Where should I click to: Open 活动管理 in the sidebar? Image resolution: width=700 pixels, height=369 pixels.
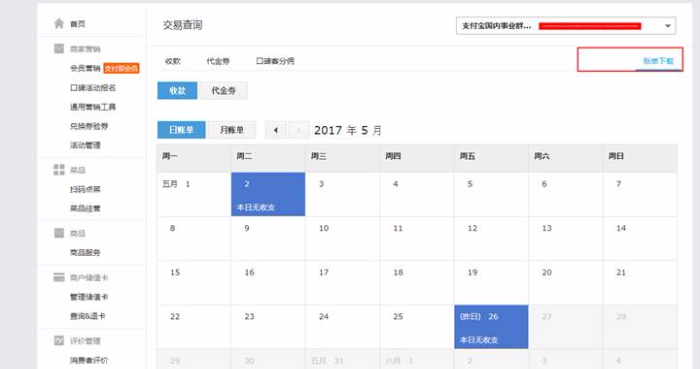click(85, 145)
